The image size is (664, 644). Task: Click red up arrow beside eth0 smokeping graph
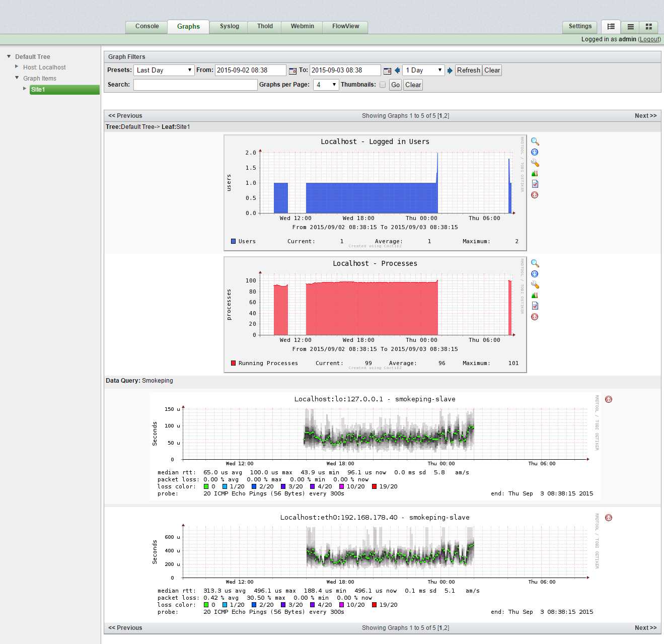609,518
